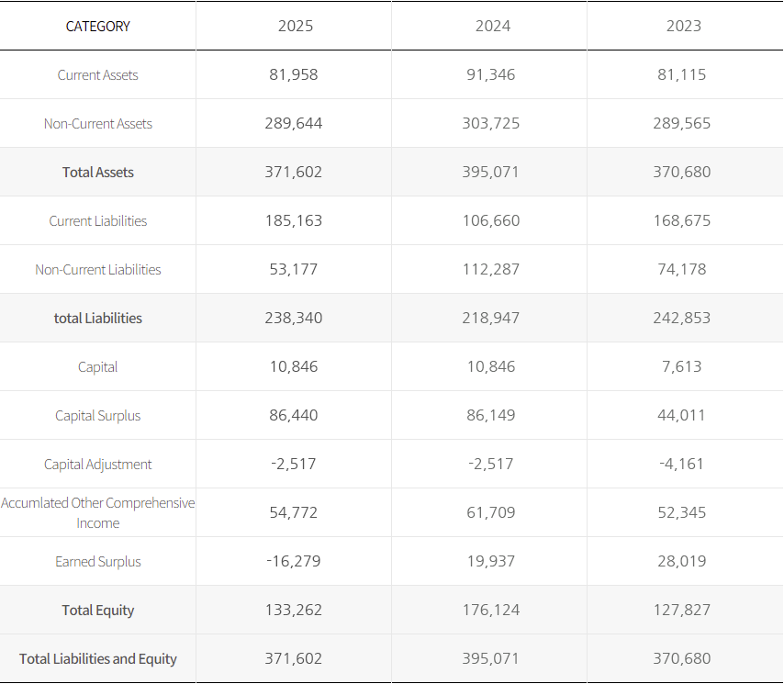Click the Earned Surplus row label
The width and height of the screenshot is (784, 684).
(98, 562)
